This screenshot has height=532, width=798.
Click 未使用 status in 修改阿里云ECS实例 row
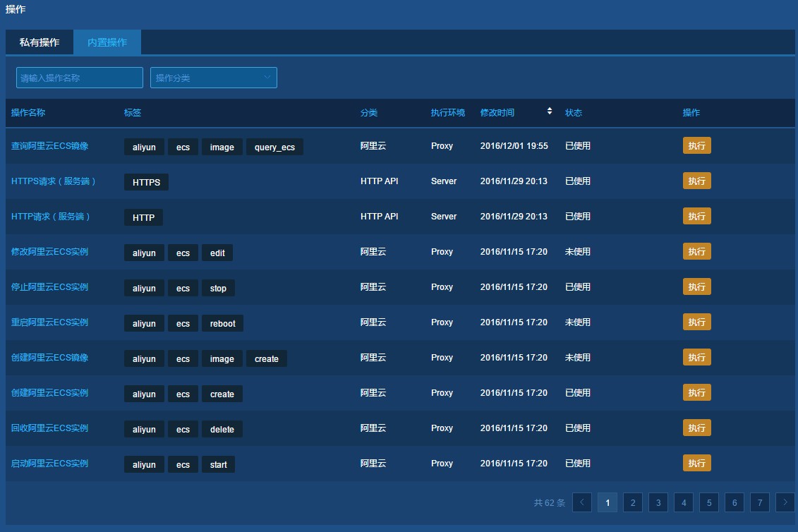coord(578,251)
